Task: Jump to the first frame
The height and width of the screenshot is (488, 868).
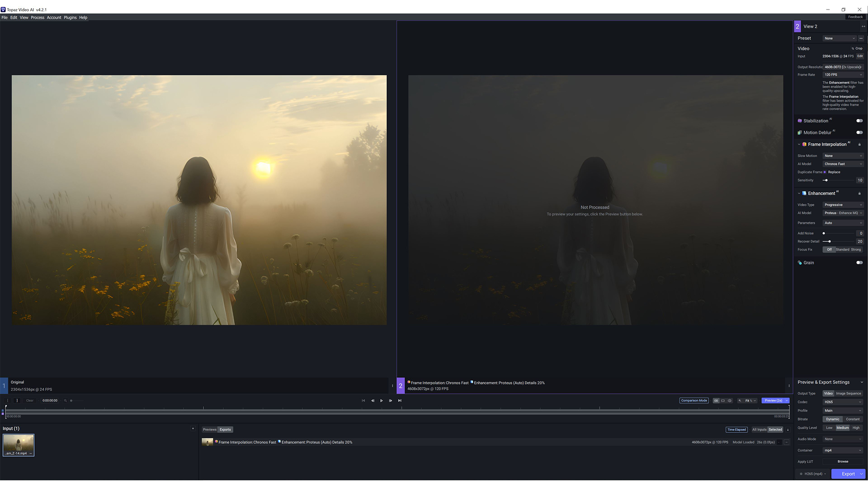Action: (x=363, y=401)
